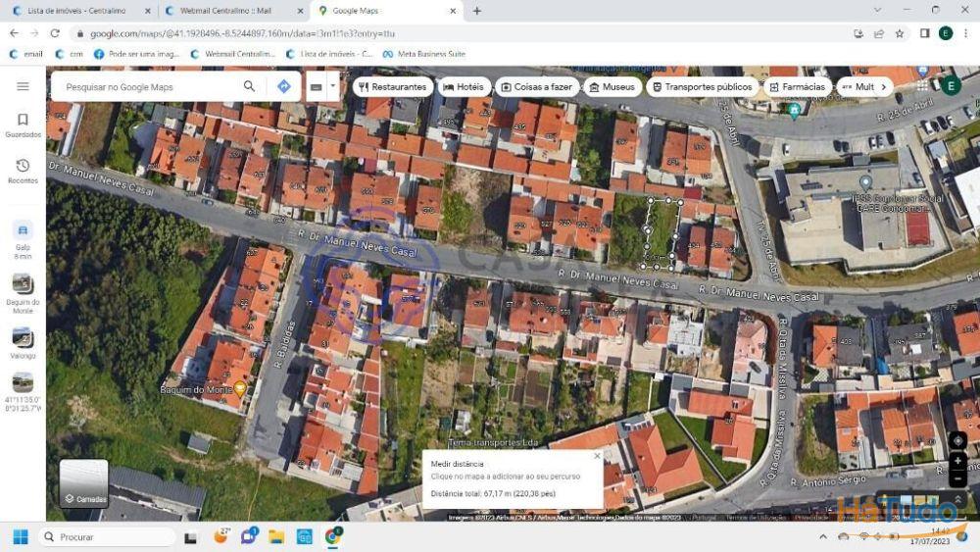Viewport: 980px width, 552px height.
Task: Open the Recentes history panel
Action: click(23, 171)
